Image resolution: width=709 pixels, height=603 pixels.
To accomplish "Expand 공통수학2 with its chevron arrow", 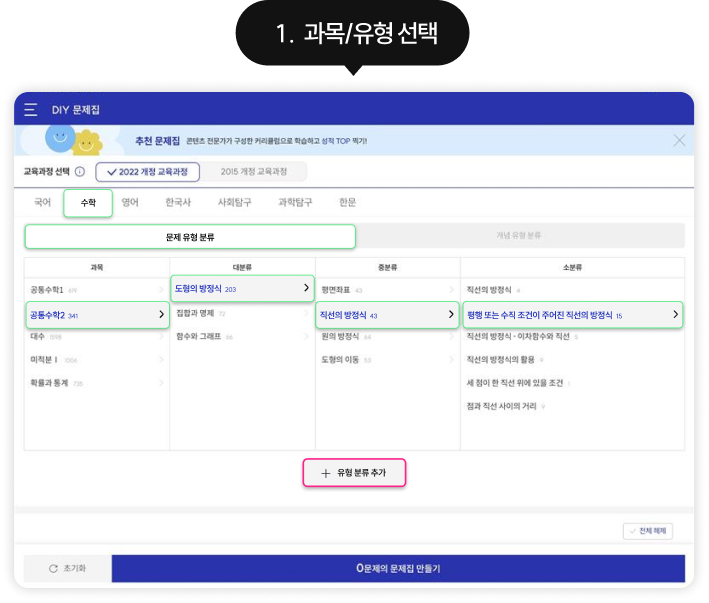I will 162,314.
